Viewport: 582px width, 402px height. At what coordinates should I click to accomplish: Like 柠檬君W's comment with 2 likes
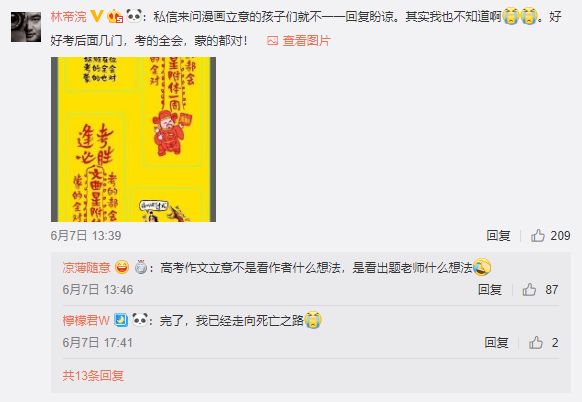(x=536, y=343)
